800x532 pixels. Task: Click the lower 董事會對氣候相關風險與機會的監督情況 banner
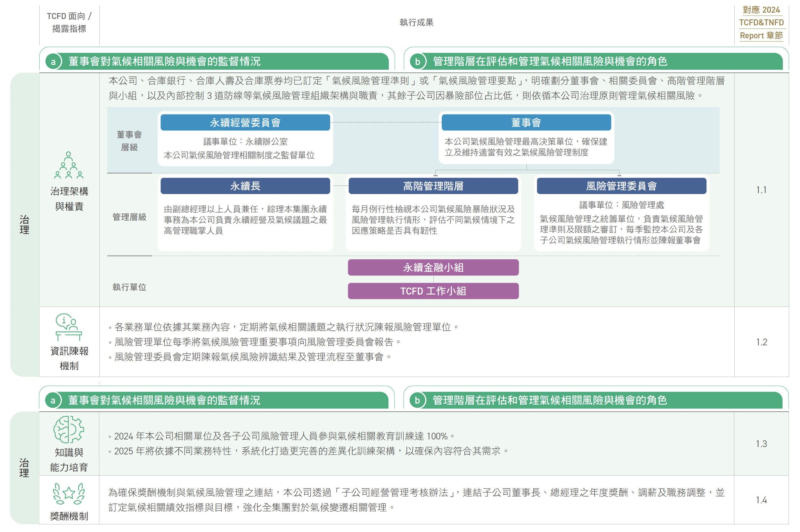(x=217, y=400)
